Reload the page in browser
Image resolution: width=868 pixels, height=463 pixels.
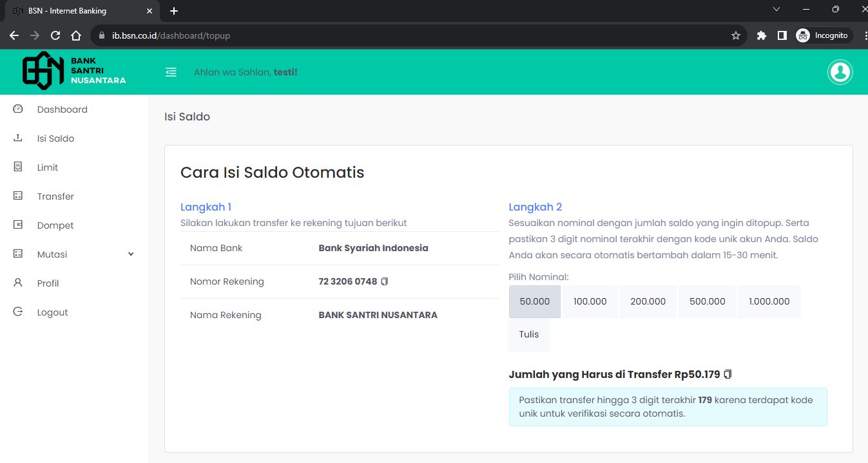click(55, 35)
